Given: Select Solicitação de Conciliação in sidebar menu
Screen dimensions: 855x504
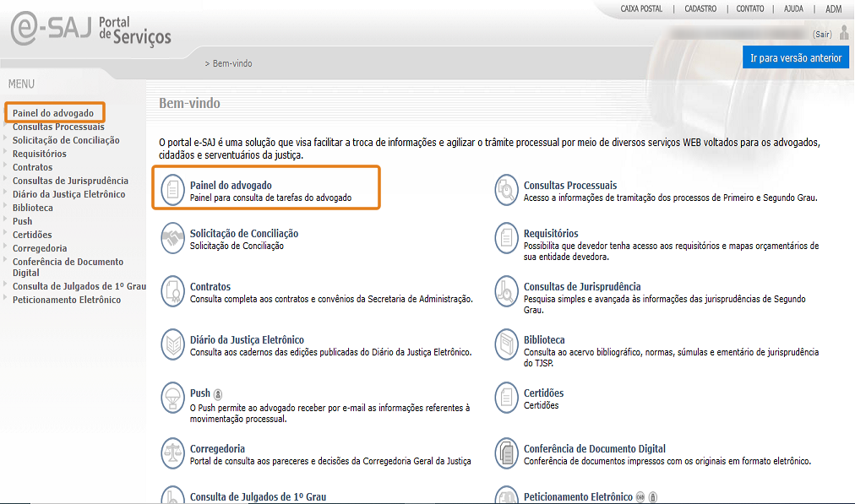Looking at the screenshot, I should click(66, 140).
